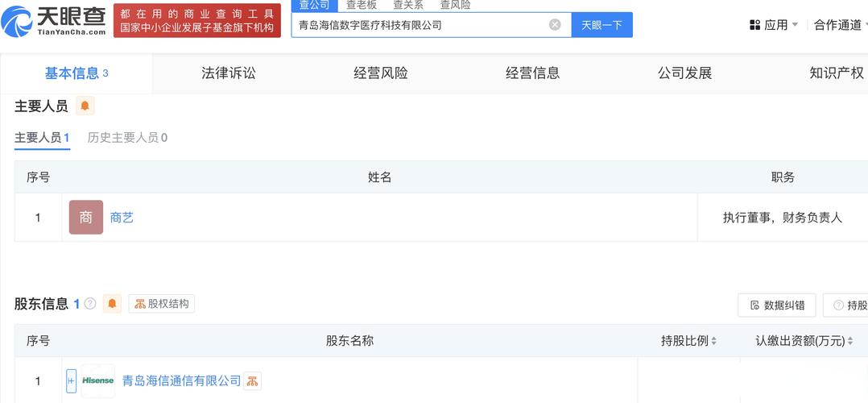
Task: Click the 姓名 column header
Action: coord(380,177)
